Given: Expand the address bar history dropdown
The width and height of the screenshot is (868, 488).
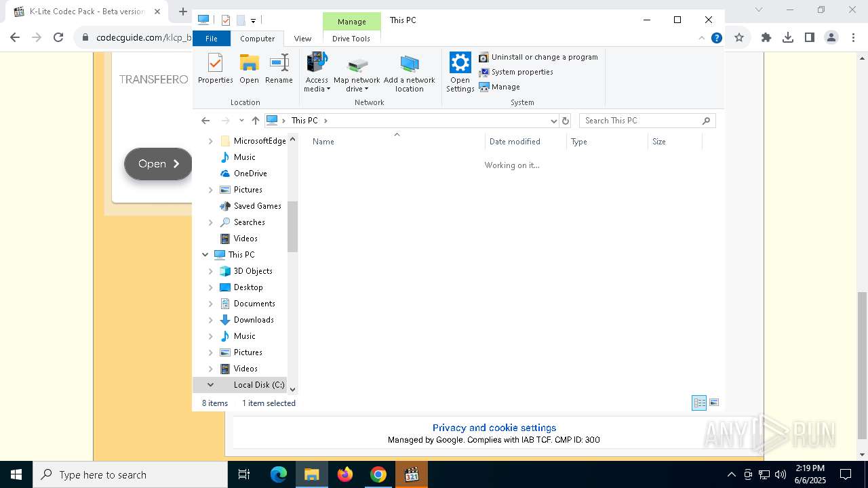Looking at the screenshot, I should click(x=554, y=121).
